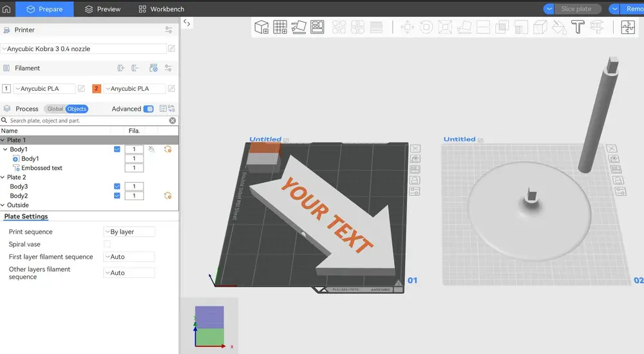Viewport: 644px width, 354px height.
Task: Switch to the Prepare tab
Action: click(44, 9)
